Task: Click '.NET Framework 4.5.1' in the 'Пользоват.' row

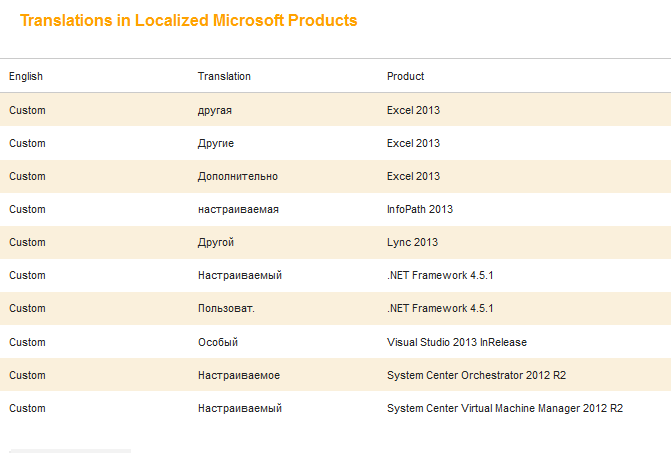Action: [x=440, y=308]
